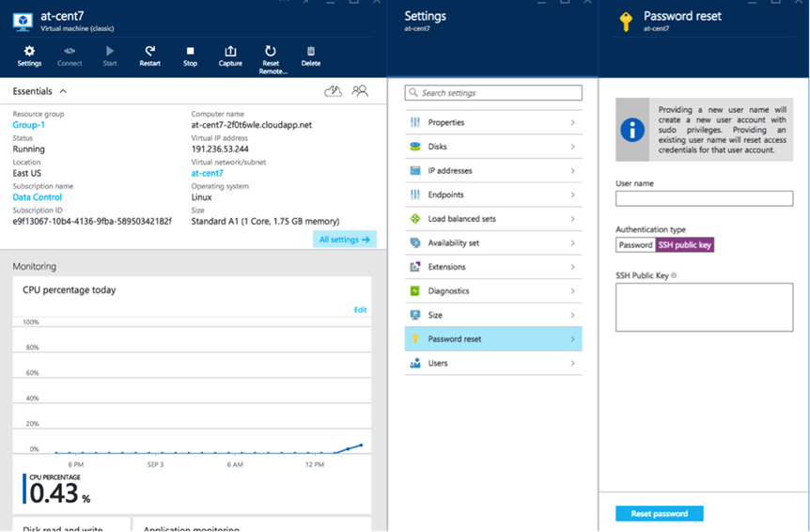Click the Size icon in Settings

[414, 315]
